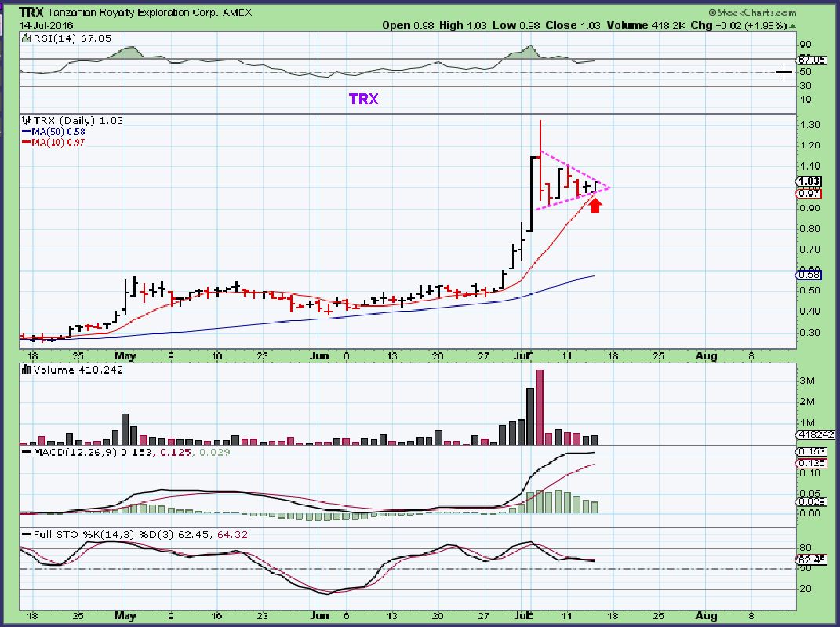The image size is (840, 627).
Task: Click the 67.85 RSI value tag on right axis
Action: [812, 60]
